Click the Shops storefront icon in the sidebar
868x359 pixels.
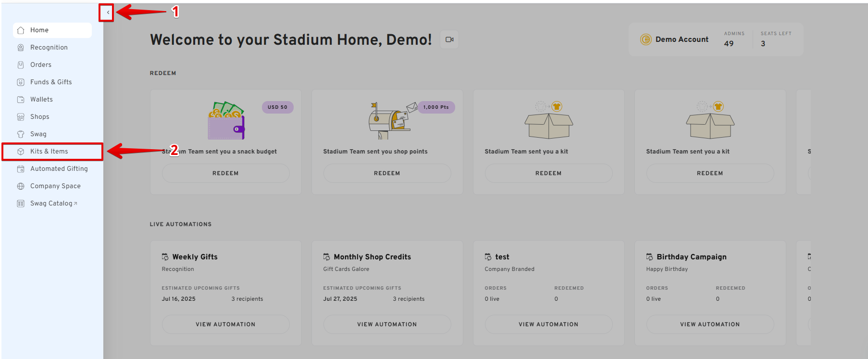pos(21,117)
